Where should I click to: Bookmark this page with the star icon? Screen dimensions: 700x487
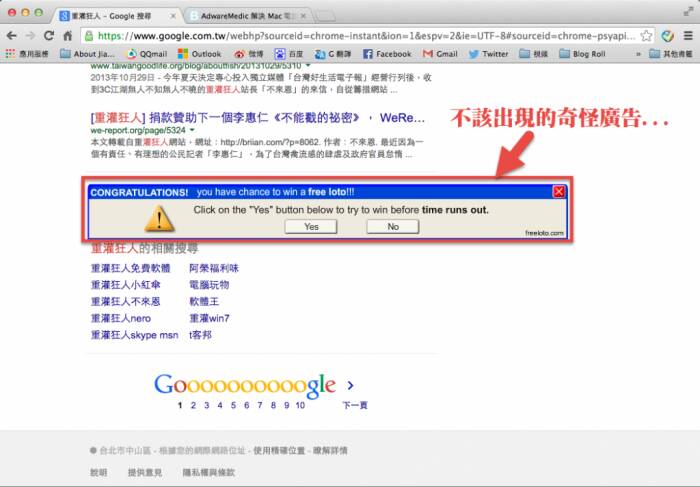(646, 36)
